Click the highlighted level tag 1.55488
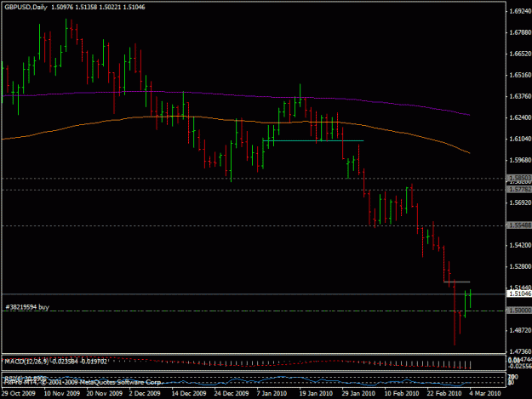The height and width of the screenshot is (399, 532). click(519, 225)
